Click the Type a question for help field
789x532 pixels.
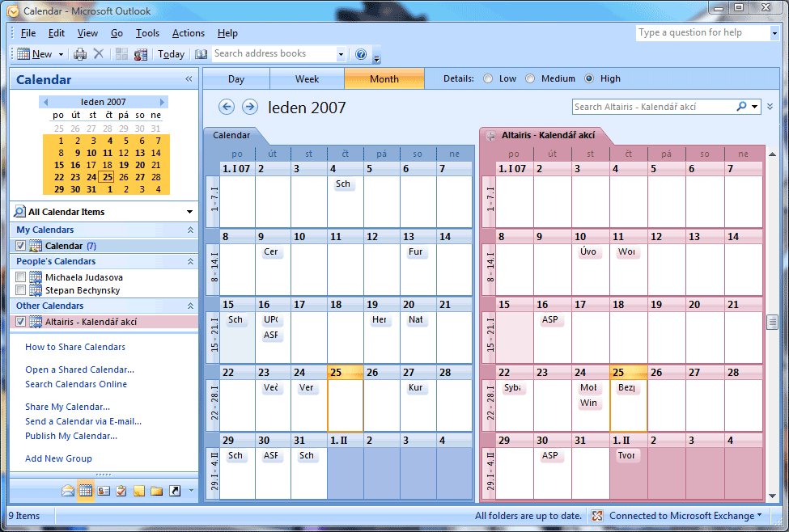[703, 33]
